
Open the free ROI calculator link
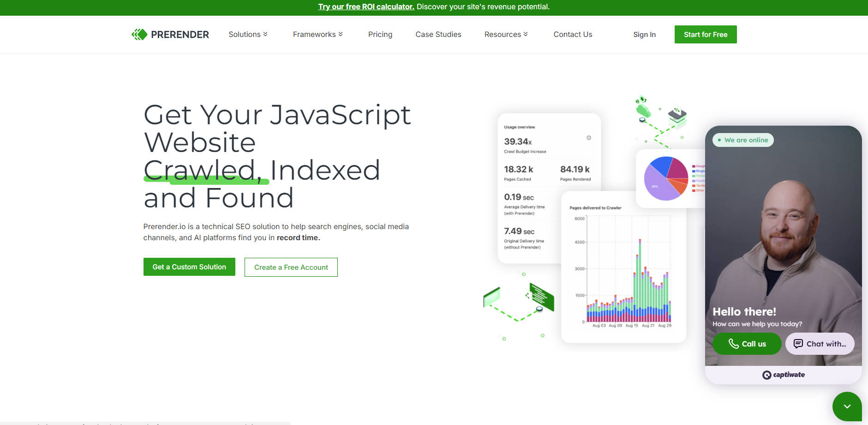coord(366,7)
